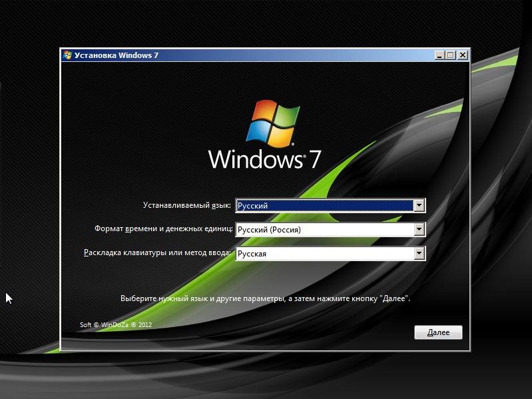
Task: Click the numeral 7 in the logo
Action: pyautogui.click(x=315, y=160)
